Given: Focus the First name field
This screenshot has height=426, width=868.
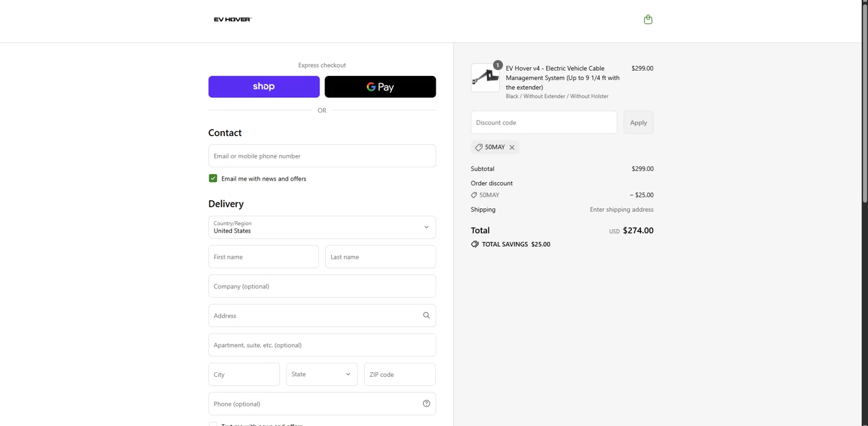Looking at the screenshot, I should [263, 256].
